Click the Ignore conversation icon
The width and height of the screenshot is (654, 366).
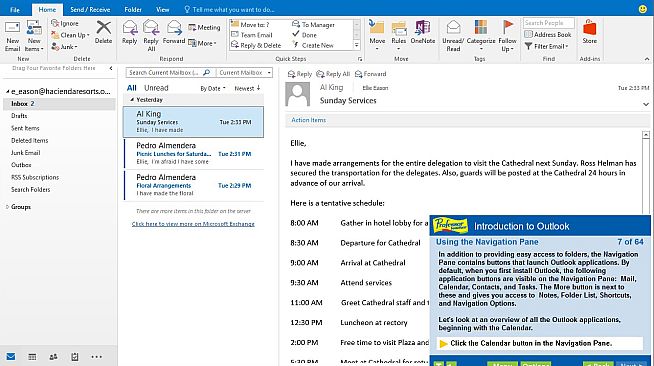click(x=65, y=23)
